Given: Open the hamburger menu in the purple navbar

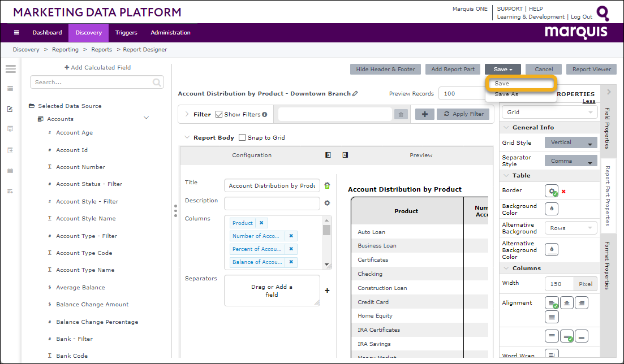Looking at the screenshot, I should (16, 33).
